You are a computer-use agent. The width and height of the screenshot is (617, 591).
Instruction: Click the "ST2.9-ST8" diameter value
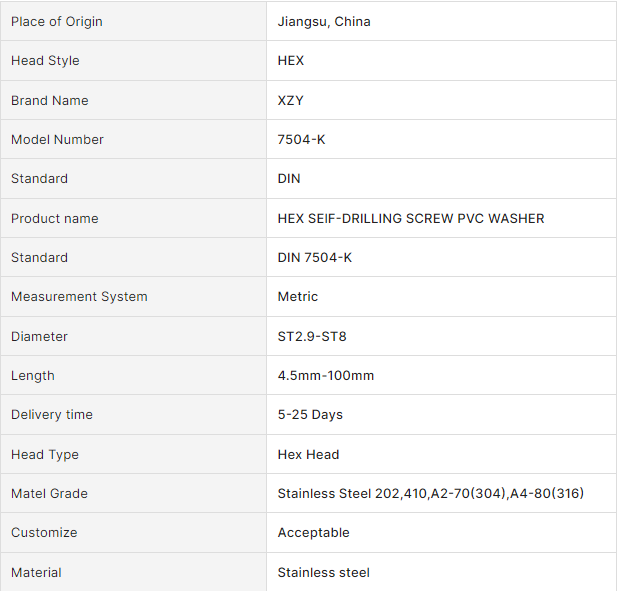[312, 337]
